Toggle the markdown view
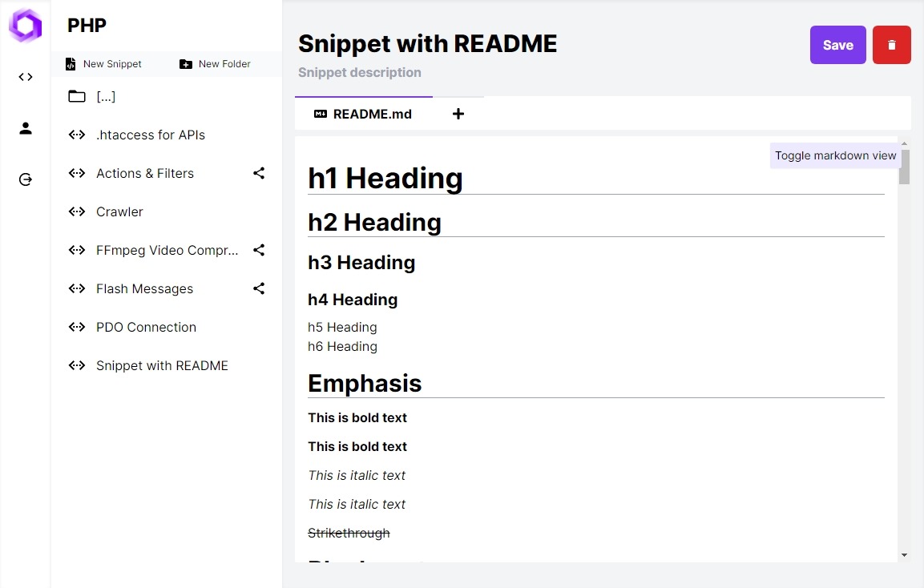 [x=834, y=155]
